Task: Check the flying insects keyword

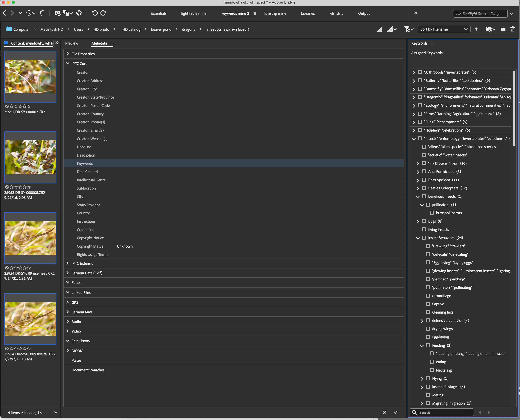Action: [x=424, y=229]
